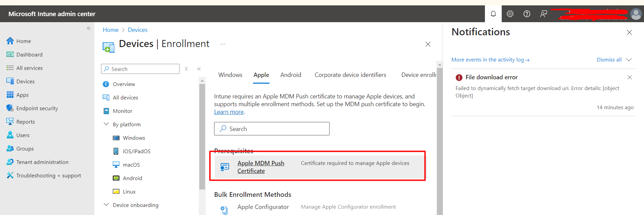Click the main content scroll up arrow
Viewport: 644px width, 215px height.
440,64
